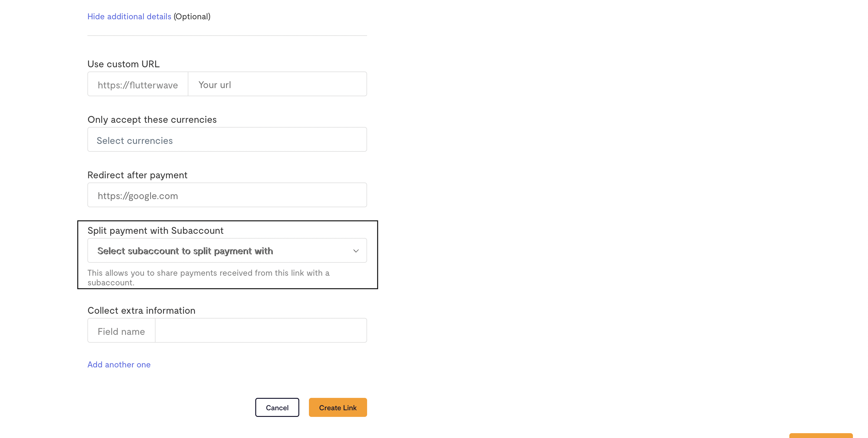Click the Redirect after payment URL field
868x438 pixels.
click(x=227, y=195)
